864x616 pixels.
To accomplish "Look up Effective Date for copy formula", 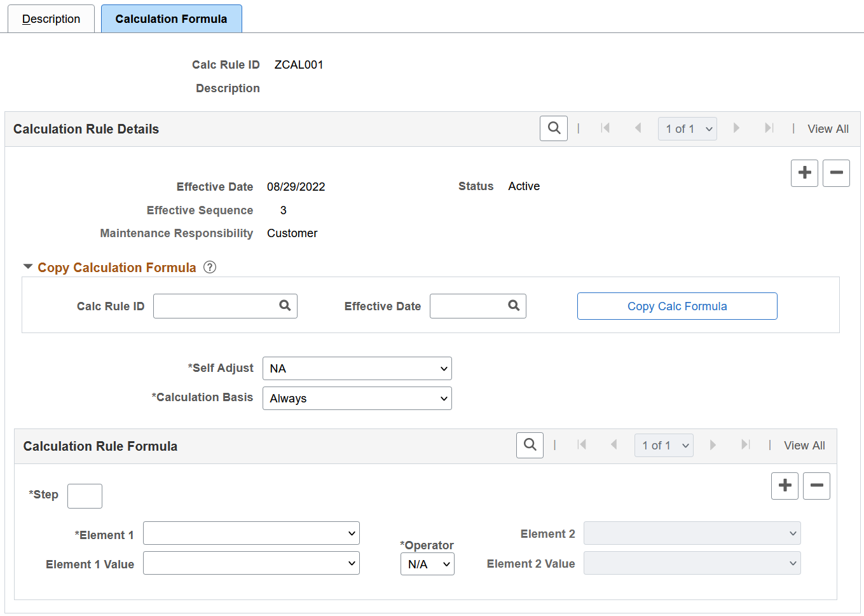I will click(514, 306).
